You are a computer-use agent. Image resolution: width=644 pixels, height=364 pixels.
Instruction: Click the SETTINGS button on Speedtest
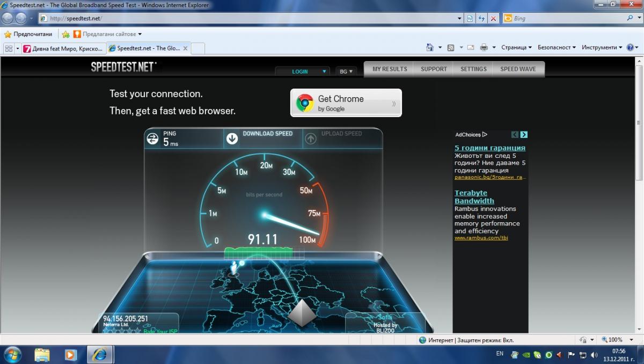(473, 69)
